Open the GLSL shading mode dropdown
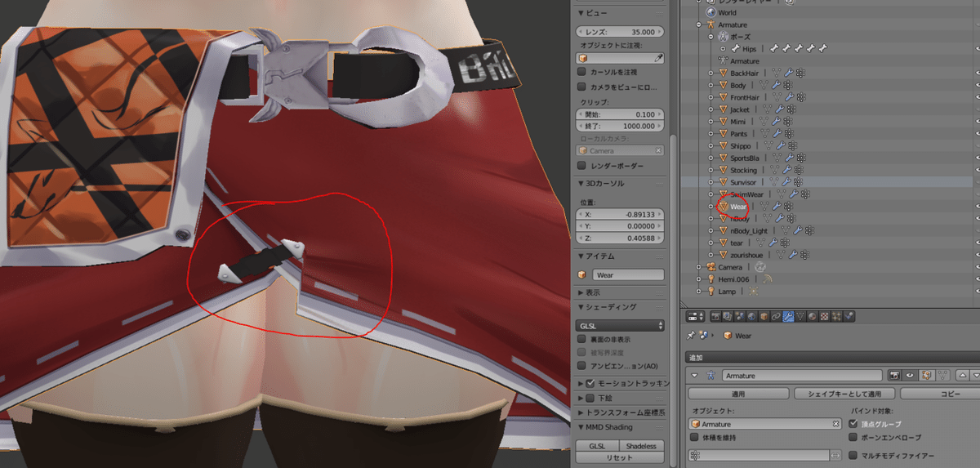 pos(621,325)
